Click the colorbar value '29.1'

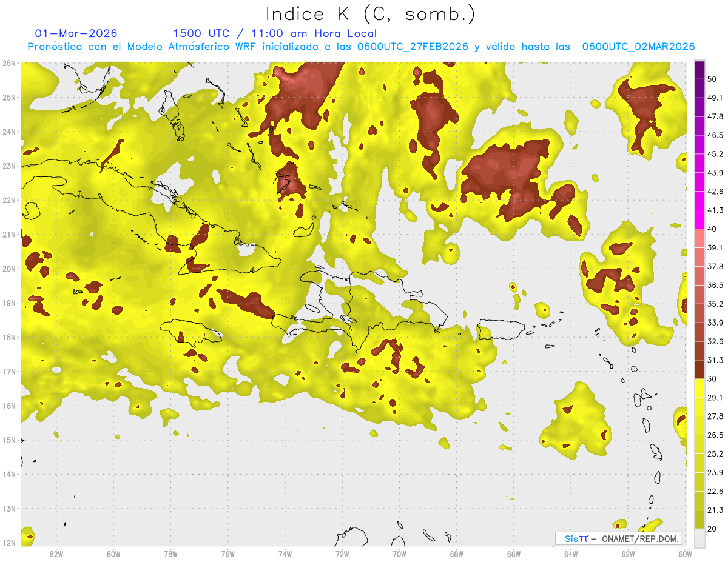click(x=715, y=398)
